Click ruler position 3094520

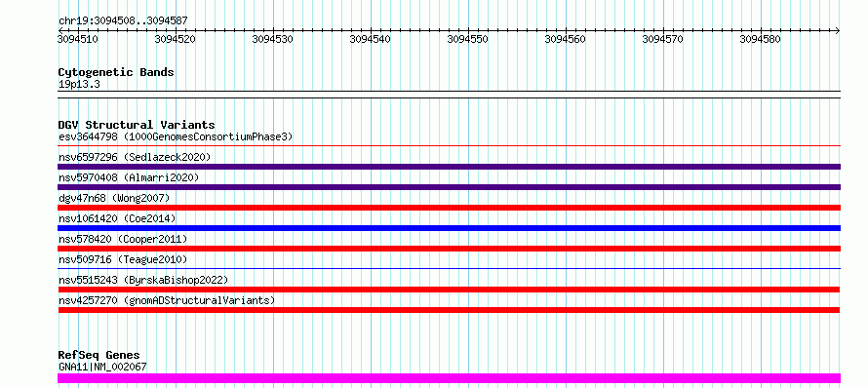pyautogui.click(x=176, y=39)
